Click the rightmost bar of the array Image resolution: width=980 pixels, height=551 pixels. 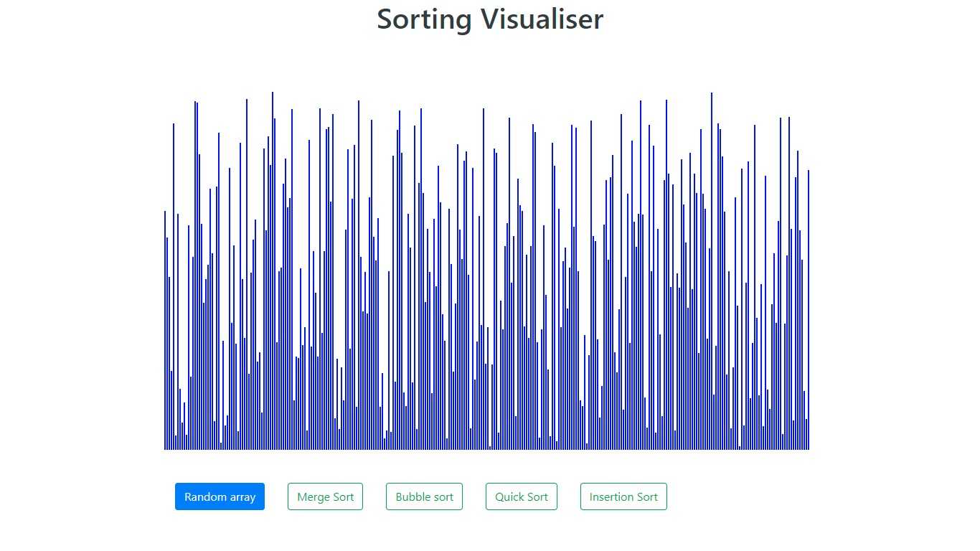point(809,309)
